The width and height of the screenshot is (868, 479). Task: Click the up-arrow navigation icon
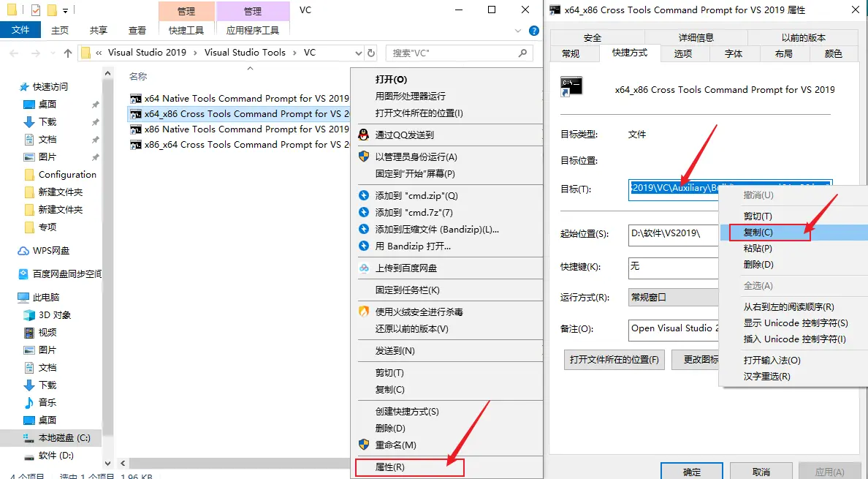[67, 53]
